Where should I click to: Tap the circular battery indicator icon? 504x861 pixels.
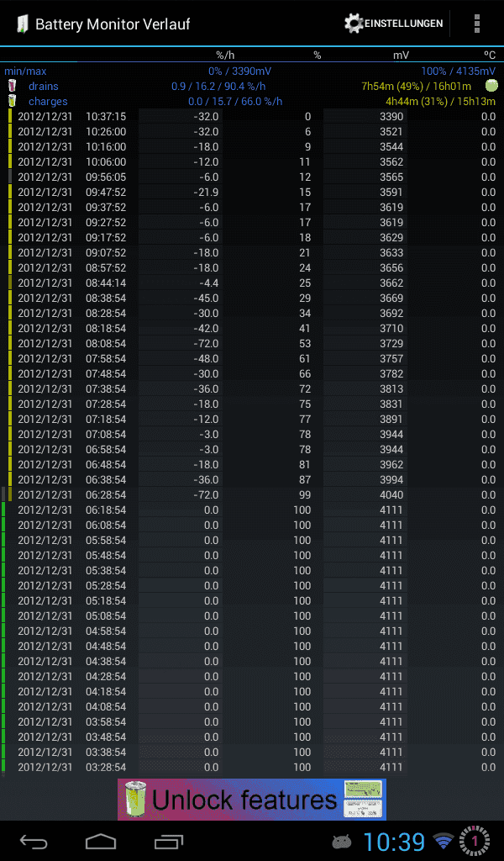(x=475, y=841)
